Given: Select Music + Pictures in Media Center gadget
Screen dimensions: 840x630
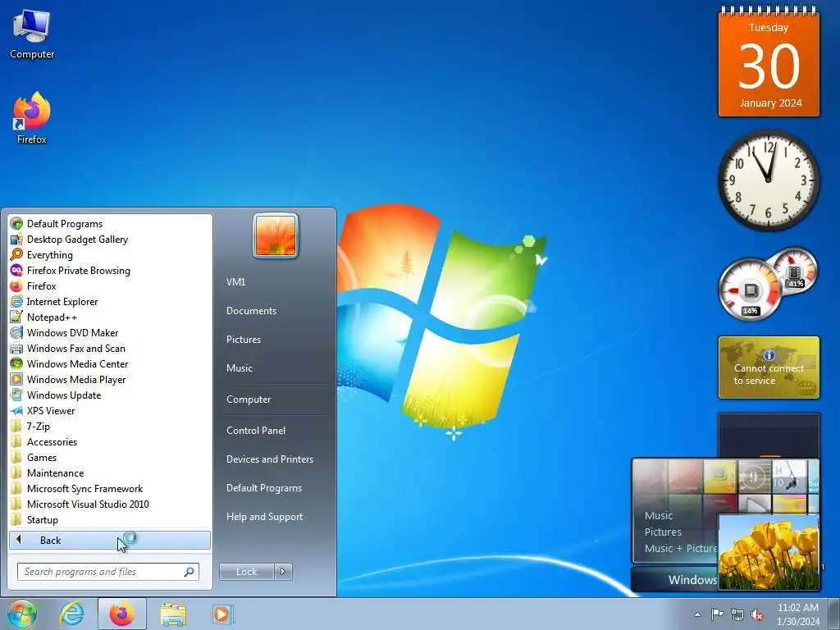Looking at the screenshot, I should coord(680,549).
